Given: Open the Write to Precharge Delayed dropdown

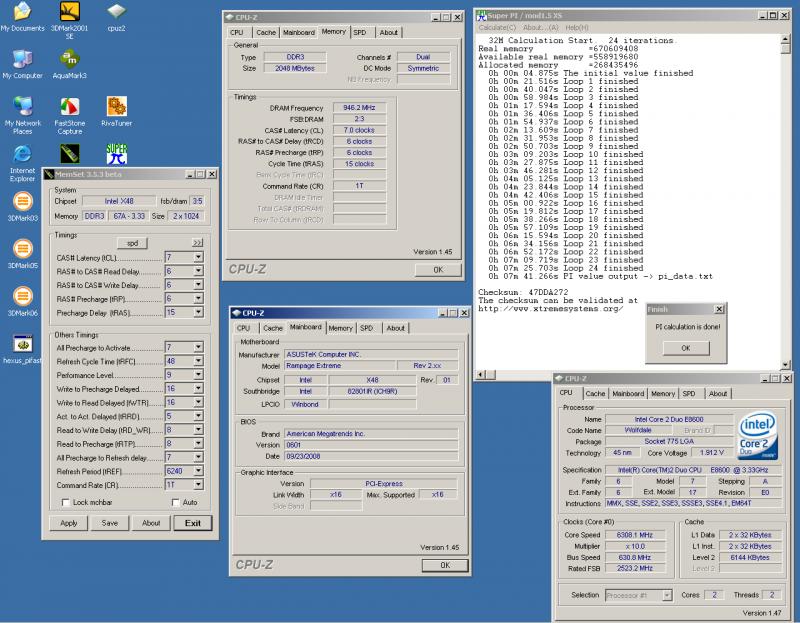Looking at the screenshot, I should [x=198, y=389].
